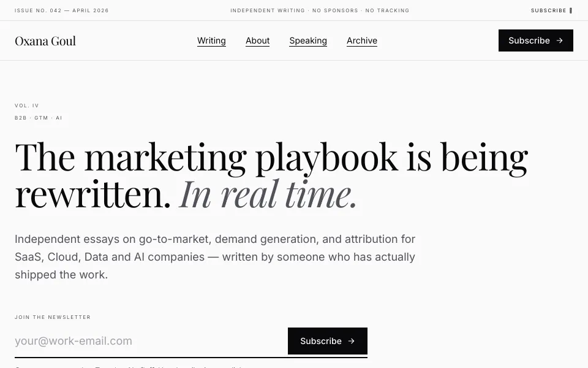Open the Oxana Goul site logo

[x=45, y=40]
